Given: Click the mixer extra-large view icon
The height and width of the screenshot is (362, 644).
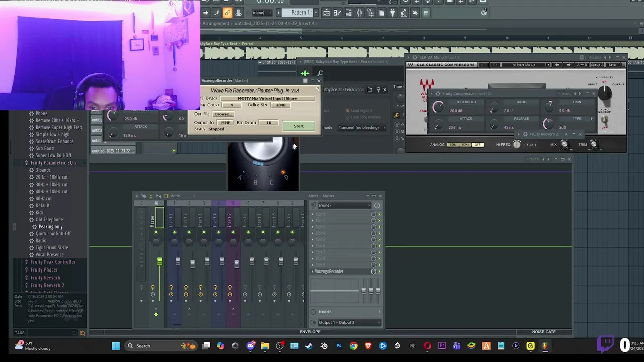Looking at the screenshot, I should [166, 196].
